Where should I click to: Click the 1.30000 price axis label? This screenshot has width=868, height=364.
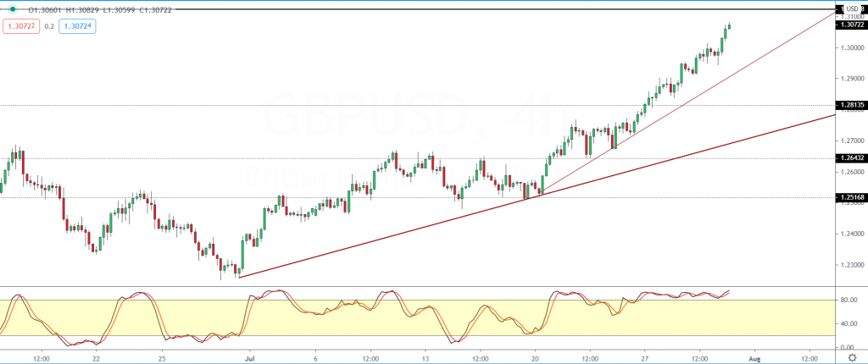(851, 48)
